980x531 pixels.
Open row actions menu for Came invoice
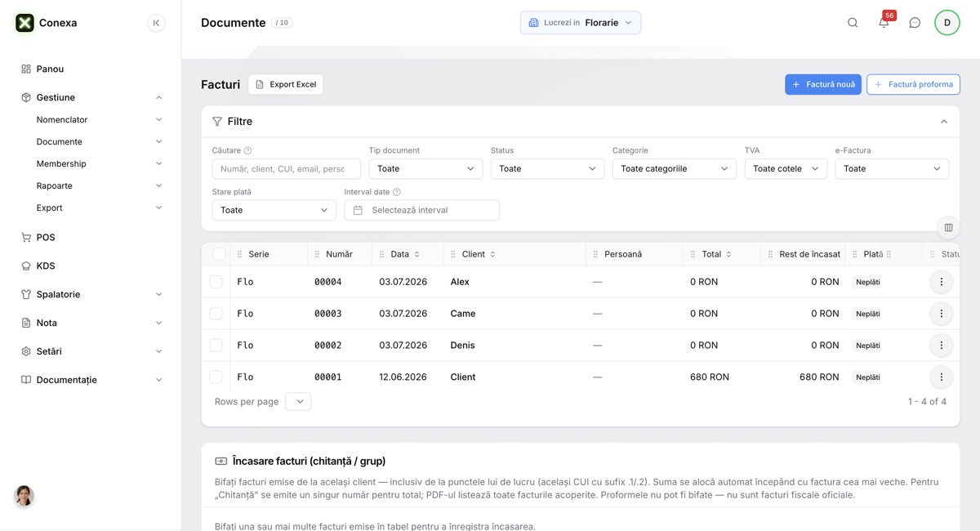(x=942, y=314)
